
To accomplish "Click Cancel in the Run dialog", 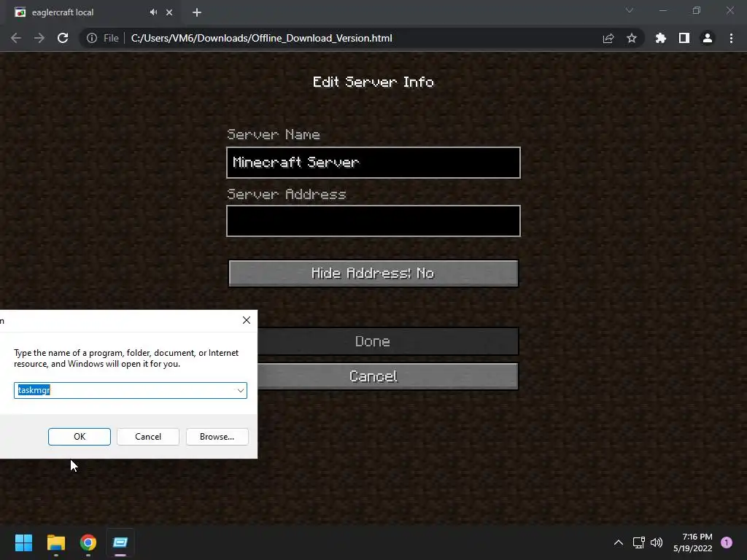I will (148, 437).
